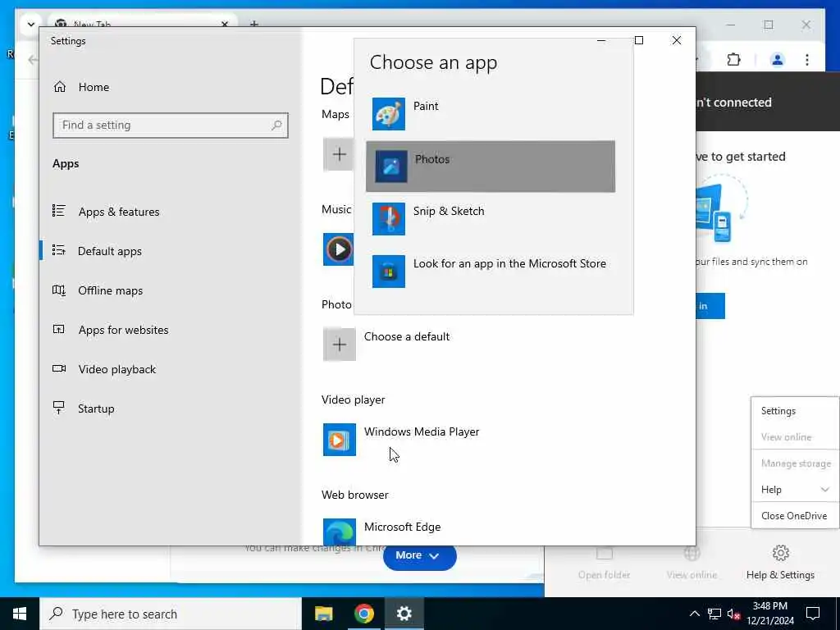Select the Paint app icon
The image size is (840, 630).
point(388,113)
